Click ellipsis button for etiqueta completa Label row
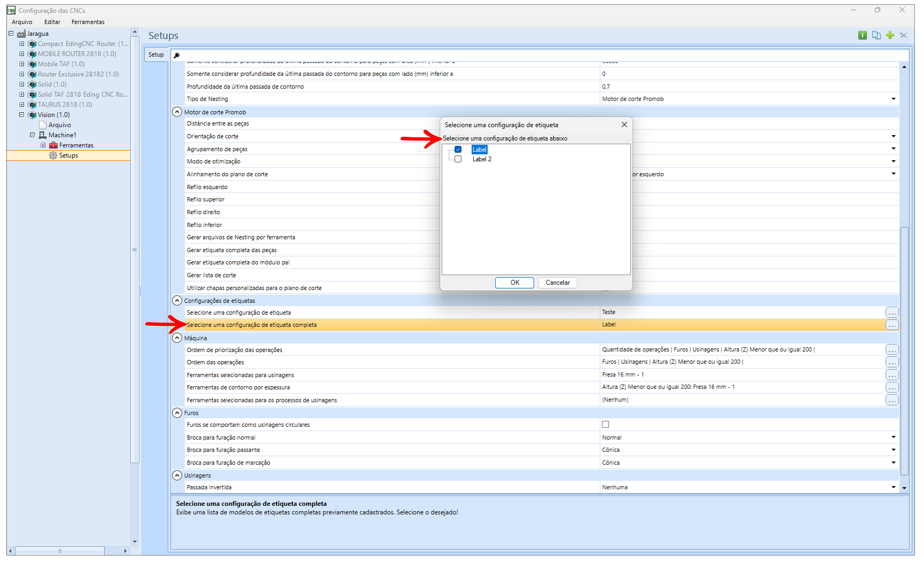924x563 pixels. tap(892, 325)
